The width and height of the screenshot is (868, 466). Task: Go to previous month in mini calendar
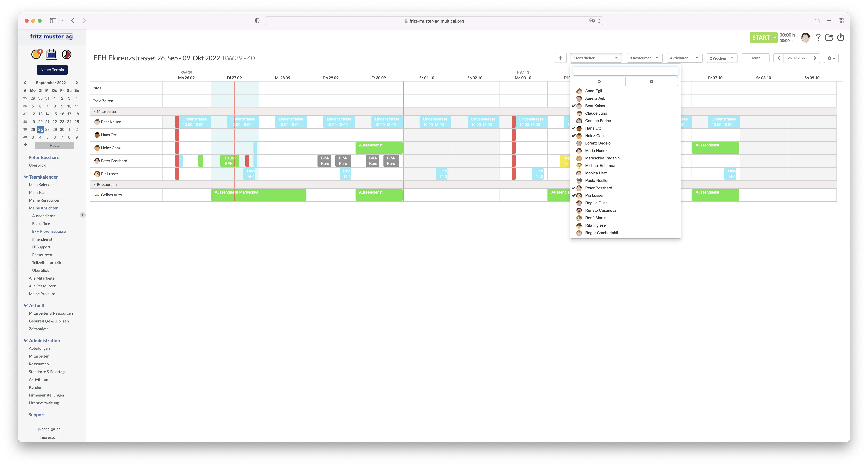coord(25,82)
